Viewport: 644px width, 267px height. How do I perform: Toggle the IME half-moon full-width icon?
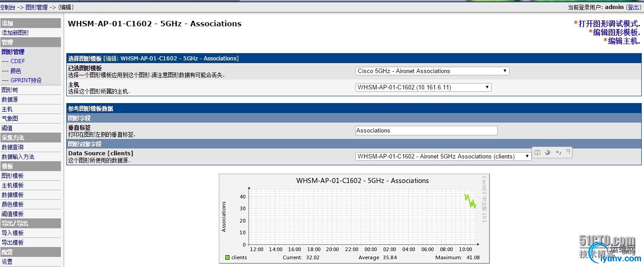tap(548, 153)
